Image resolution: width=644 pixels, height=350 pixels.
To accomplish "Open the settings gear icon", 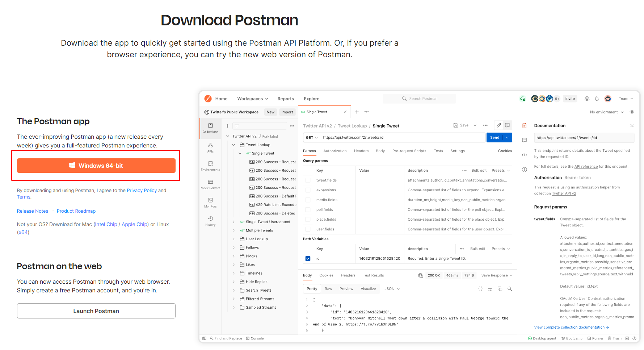I will (587, 99).
